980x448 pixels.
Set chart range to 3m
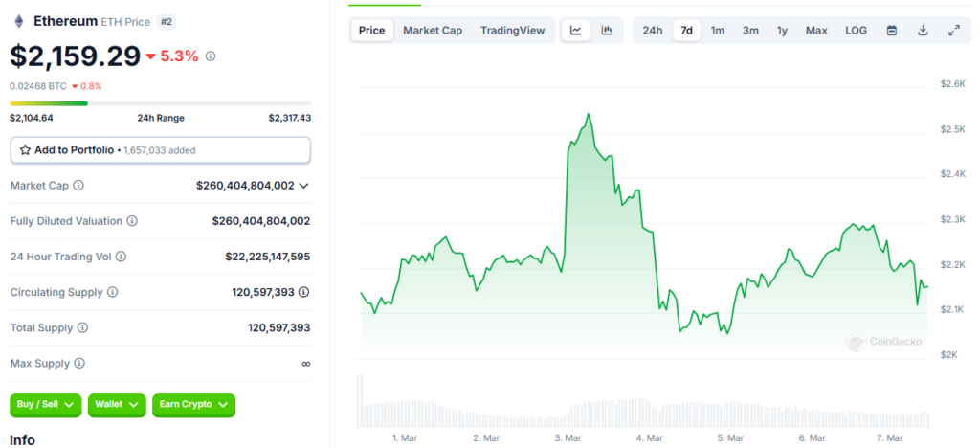tap(750, 30)
